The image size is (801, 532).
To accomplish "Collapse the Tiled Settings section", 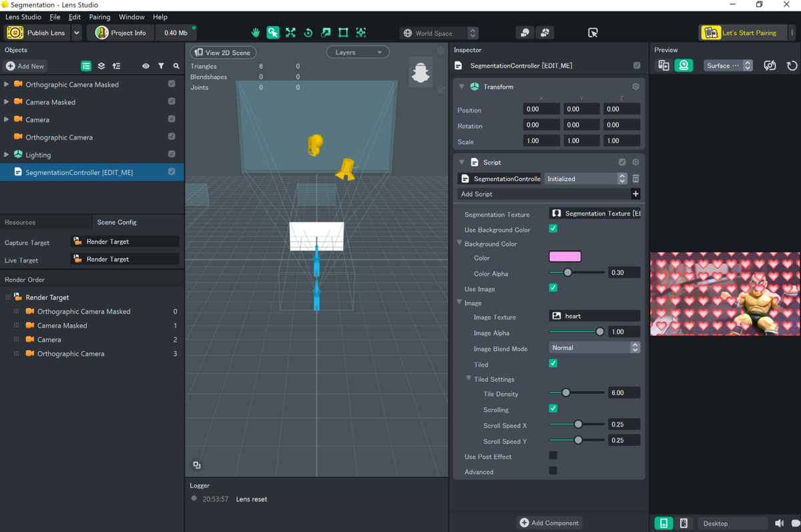I will 469,379.
